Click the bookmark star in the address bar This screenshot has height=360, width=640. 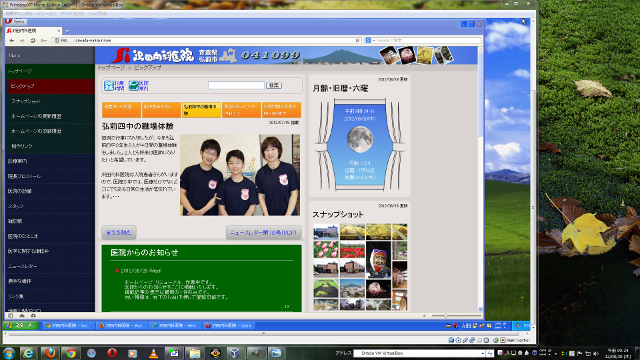pyautogui.click(x=358, y=40)
